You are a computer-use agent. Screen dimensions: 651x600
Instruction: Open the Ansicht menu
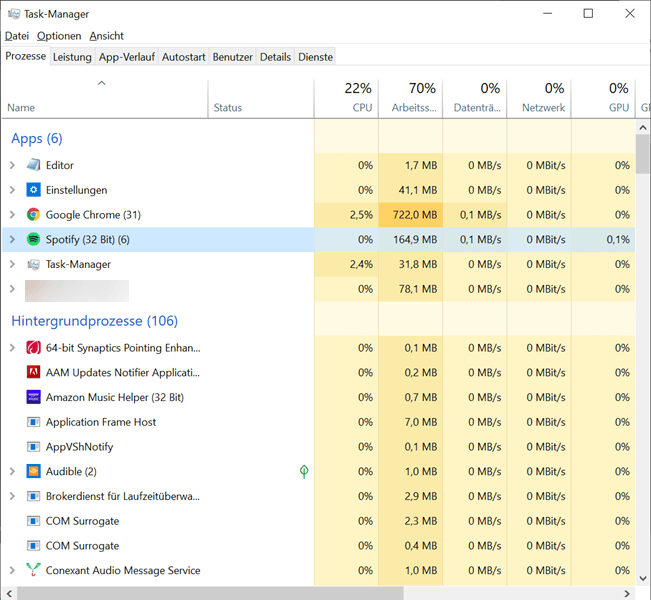(106, 36)
